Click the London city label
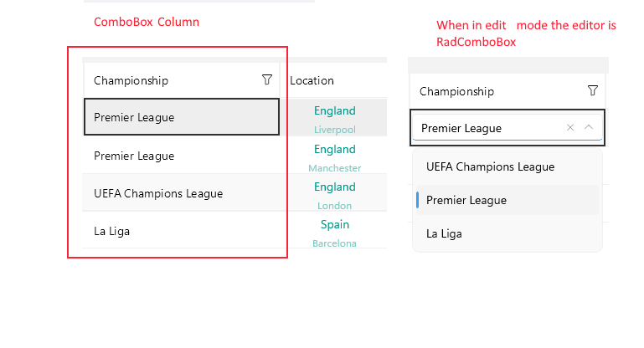 pyautogui.click(x=335, y=206)
